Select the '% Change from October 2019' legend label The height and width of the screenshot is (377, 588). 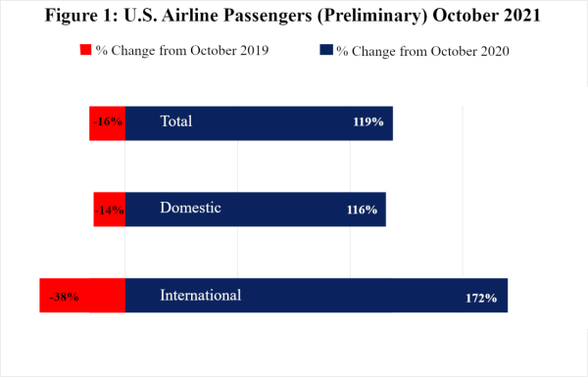click(182, 51)
